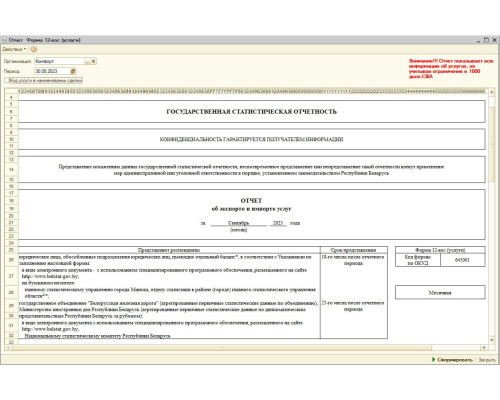Screen dimensions: 500x400
Task: Click the vertical scrollbar down arrow
Action: [x=492, y=340]
